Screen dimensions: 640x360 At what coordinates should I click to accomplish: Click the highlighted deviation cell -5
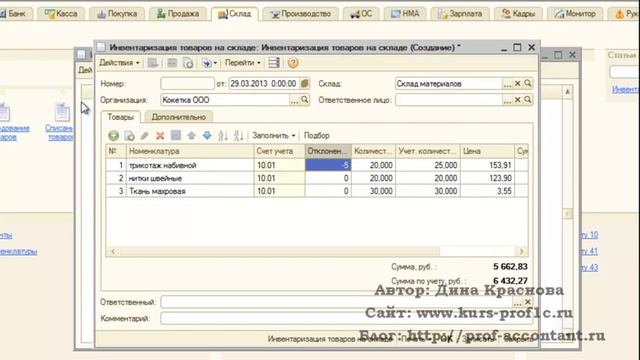[x=328, y=165]
